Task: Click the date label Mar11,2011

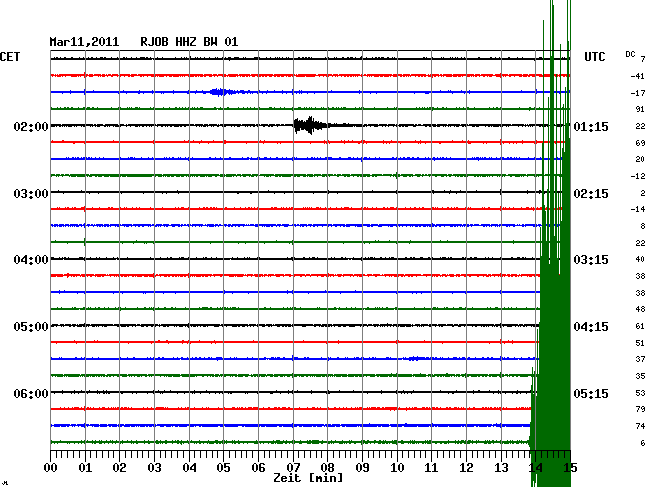Action: coord(84,42)
